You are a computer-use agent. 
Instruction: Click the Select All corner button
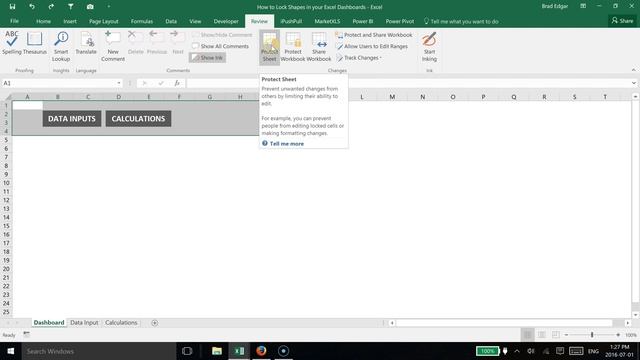pos(7,97)
